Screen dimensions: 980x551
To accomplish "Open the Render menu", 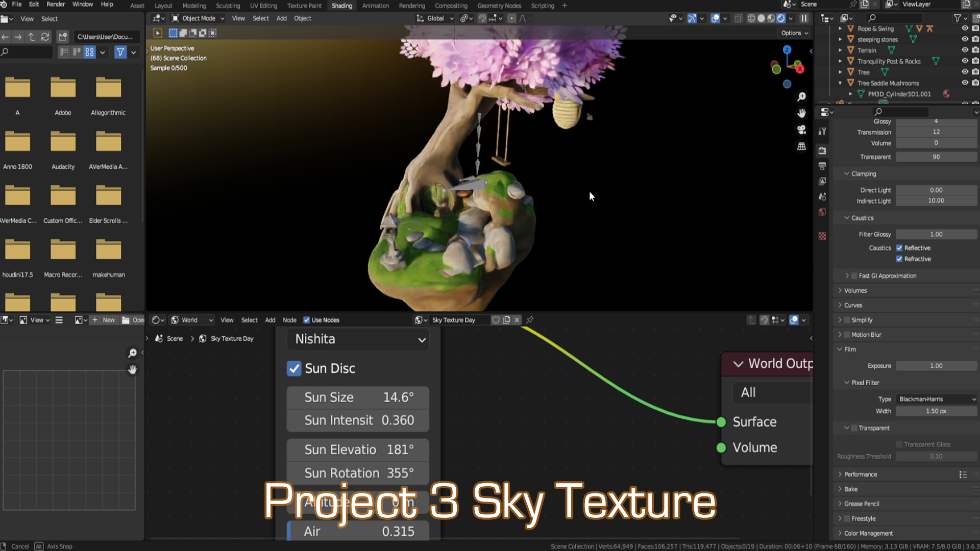I will (x=56, y=4).
